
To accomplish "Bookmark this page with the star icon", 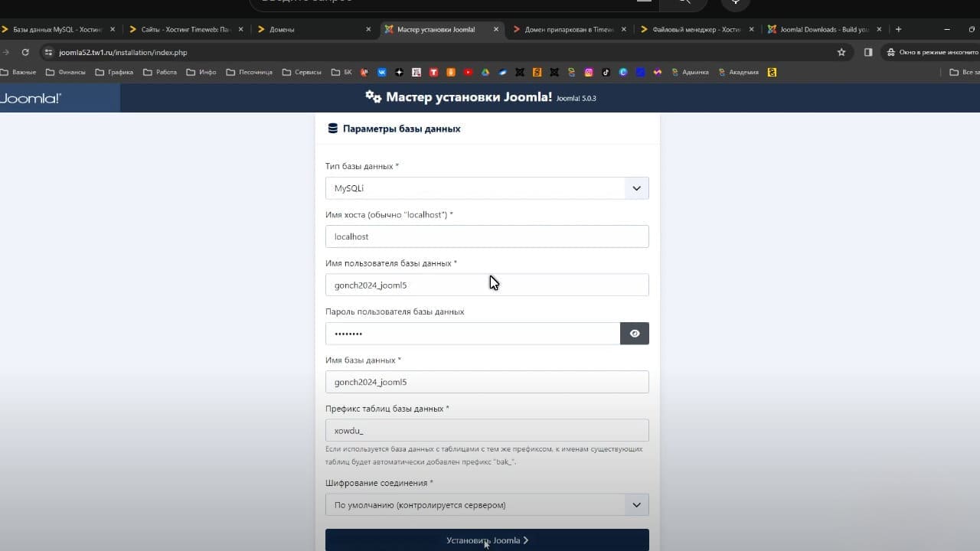I will pyautogui.click(x=841, y=52).
